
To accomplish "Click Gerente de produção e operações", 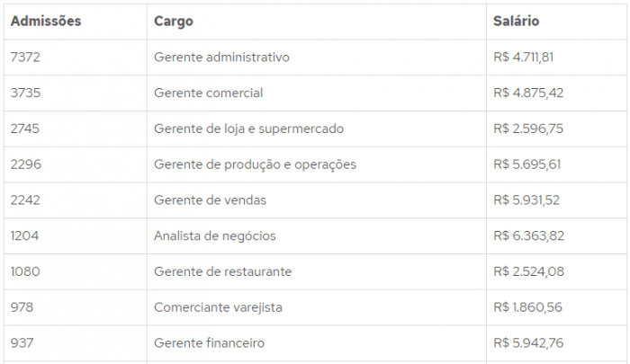I will [x=255, y=164].
